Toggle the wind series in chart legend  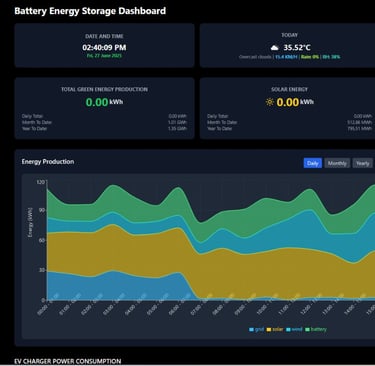[294, 329]
